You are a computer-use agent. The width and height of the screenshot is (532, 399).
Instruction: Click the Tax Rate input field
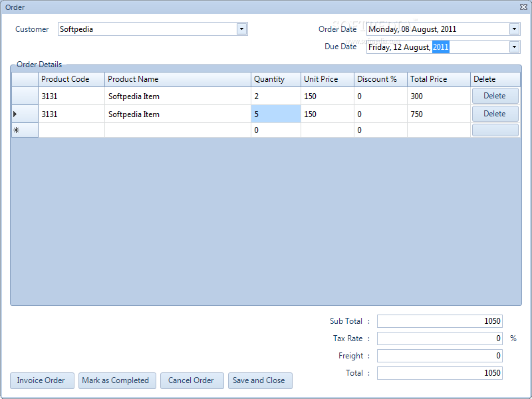440,338
